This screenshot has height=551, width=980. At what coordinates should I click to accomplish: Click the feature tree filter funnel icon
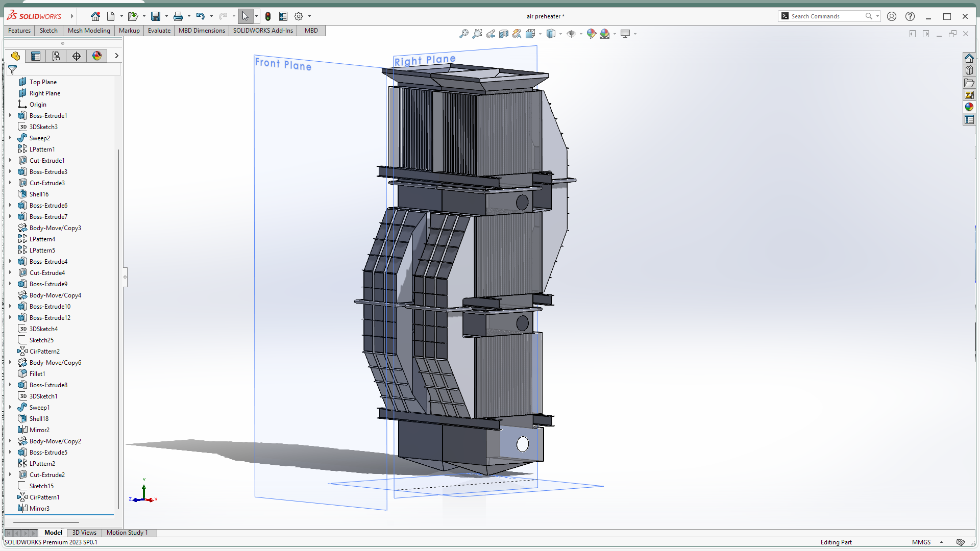13,70
